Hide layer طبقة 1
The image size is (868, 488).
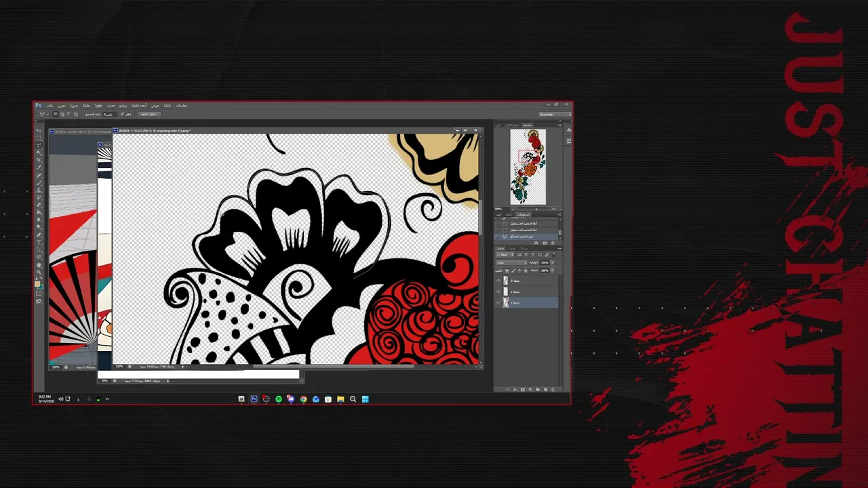point(498,302)
